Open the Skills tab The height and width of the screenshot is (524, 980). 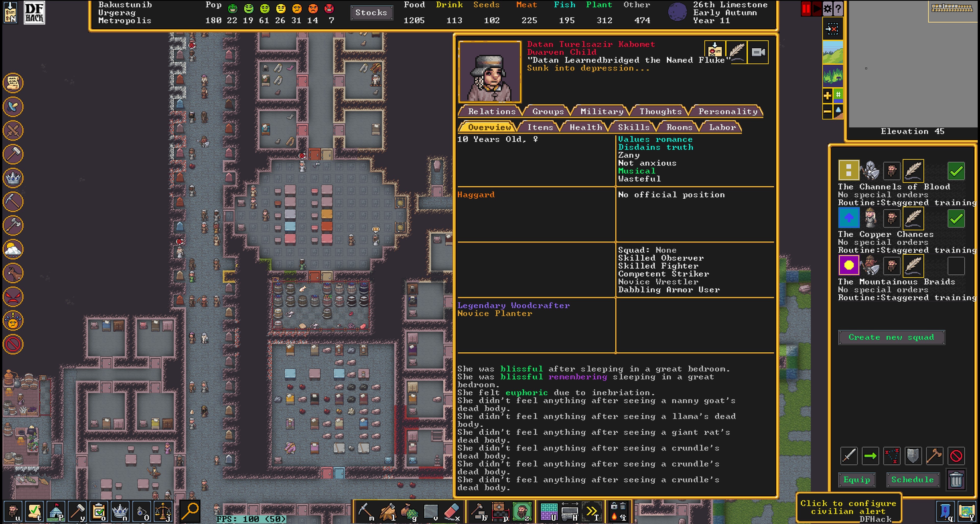coord(633,127)
